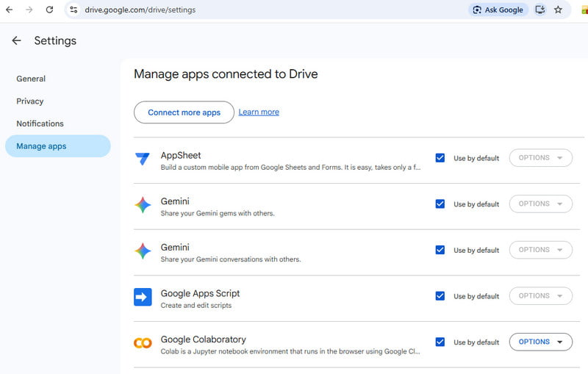This screenshot has height=374, width=588.
Task: Click the Google Colaboratory name
Action: coord(204,339)
